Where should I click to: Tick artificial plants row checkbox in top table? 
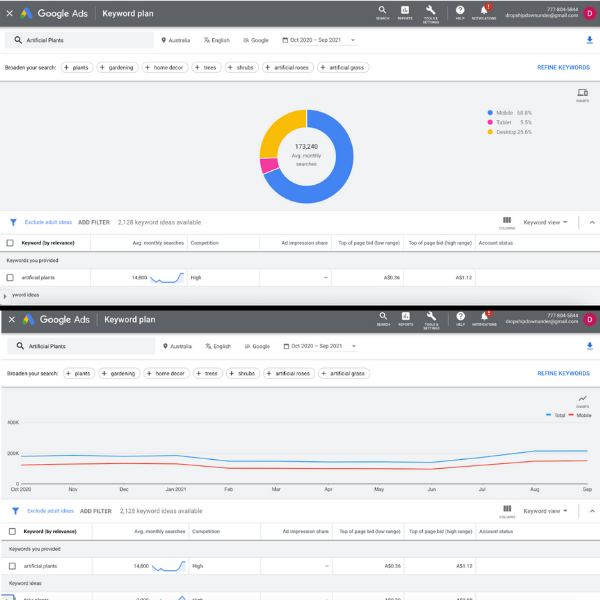click(x=10, y=277)
